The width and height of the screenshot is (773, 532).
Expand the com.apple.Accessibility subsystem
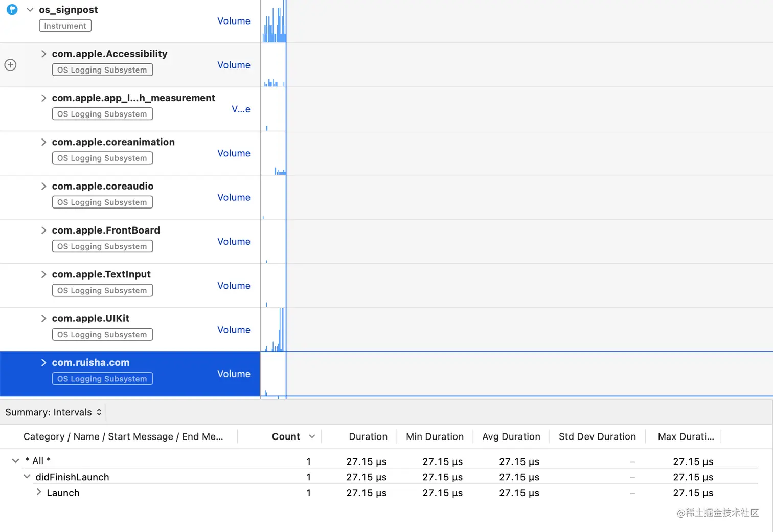click(43, 54)
